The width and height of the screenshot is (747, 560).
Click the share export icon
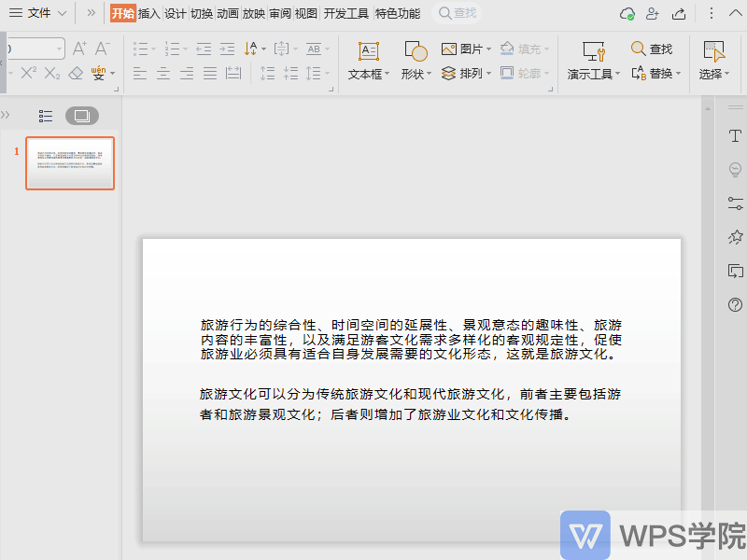pyautogui.click(x=679, y=13)
